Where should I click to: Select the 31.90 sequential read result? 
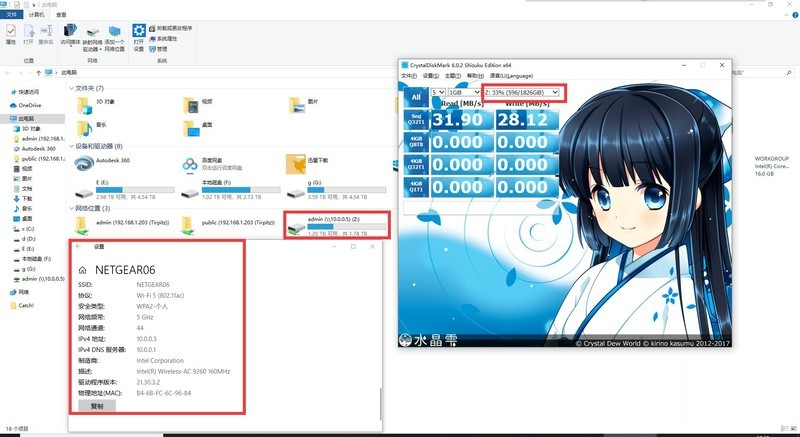(x=462, y=120)
